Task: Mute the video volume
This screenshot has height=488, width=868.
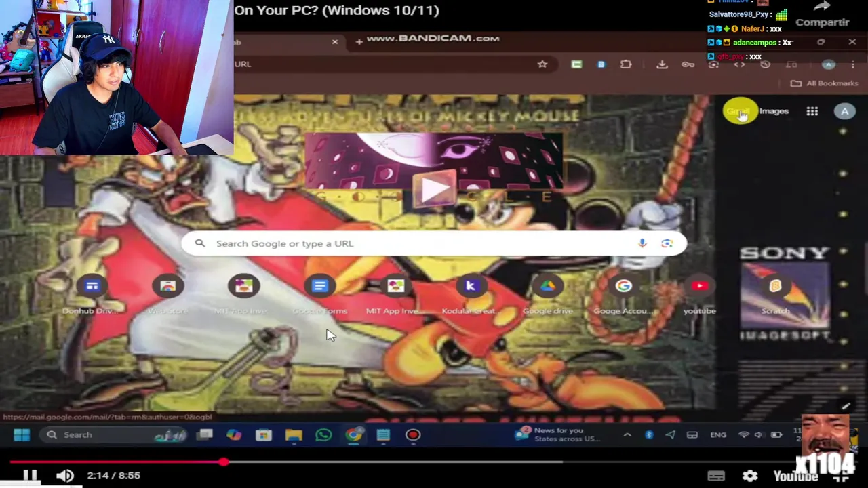Action: (x=65, y=475)
